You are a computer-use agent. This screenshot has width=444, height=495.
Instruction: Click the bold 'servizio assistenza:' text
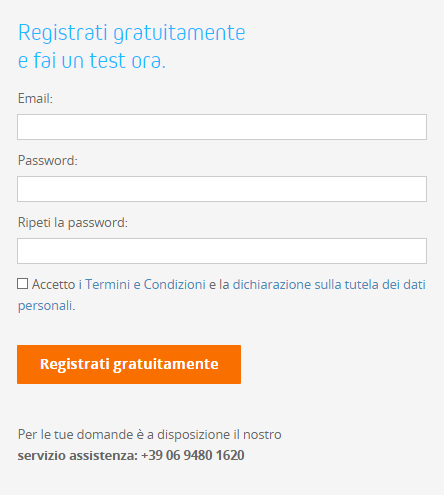(78, 455)
